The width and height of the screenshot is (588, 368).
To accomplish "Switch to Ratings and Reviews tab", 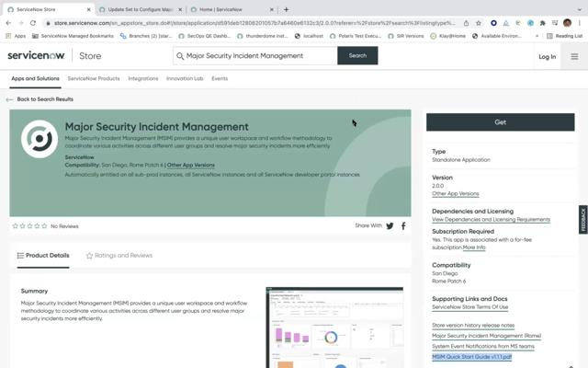I will [x=119, y=256].
